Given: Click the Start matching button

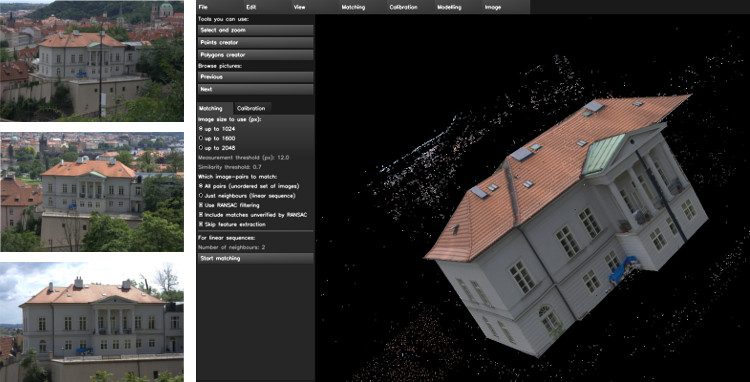Looking at the screenshot, I should tap(255, 259).
